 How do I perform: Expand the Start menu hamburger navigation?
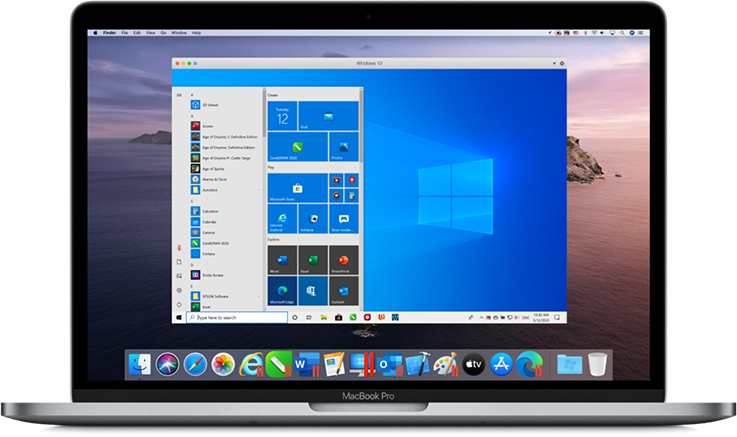pyautogui.click(x=179, y=95)
